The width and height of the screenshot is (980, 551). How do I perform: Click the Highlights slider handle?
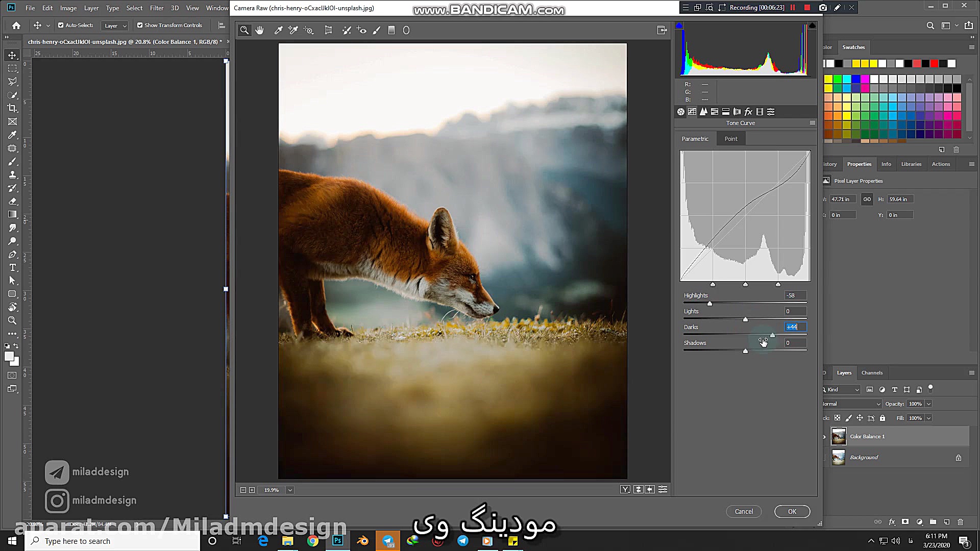tap(709, 304)
